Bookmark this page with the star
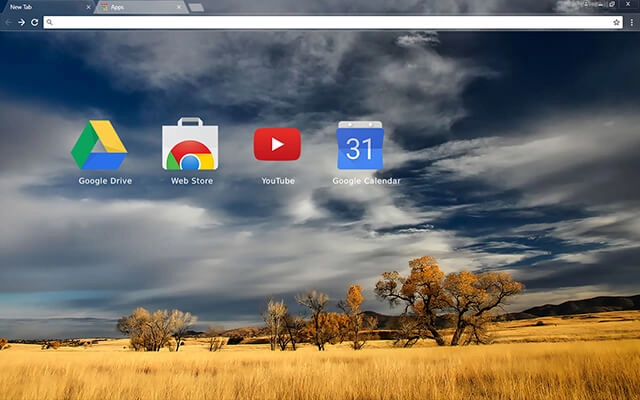Image resolution: width=640 pixels, height=400 pixels. coord(616,22)
